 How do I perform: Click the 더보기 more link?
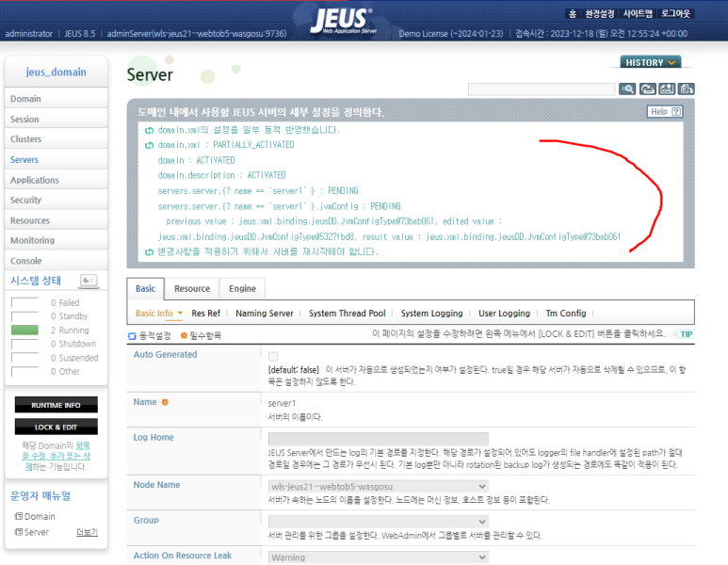(88, 532)
